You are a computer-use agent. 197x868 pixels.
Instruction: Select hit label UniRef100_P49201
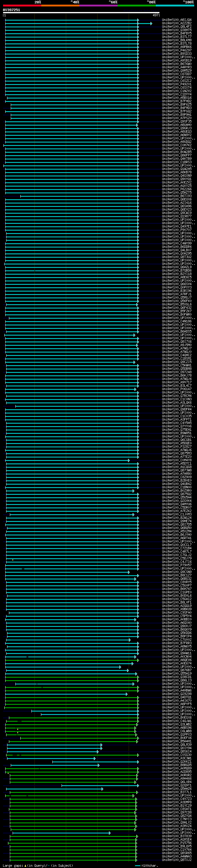(177, 84)
